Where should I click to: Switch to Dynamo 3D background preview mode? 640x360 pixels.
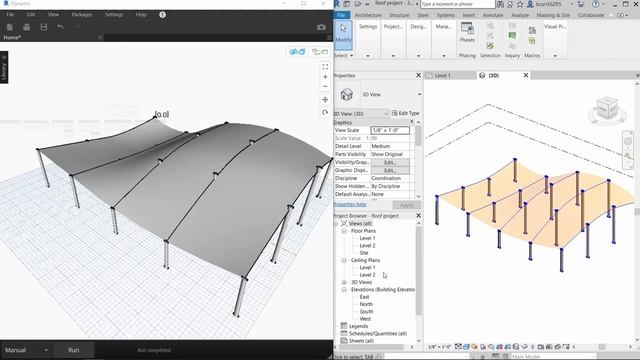pyautogui.click(x=297, y=52)
